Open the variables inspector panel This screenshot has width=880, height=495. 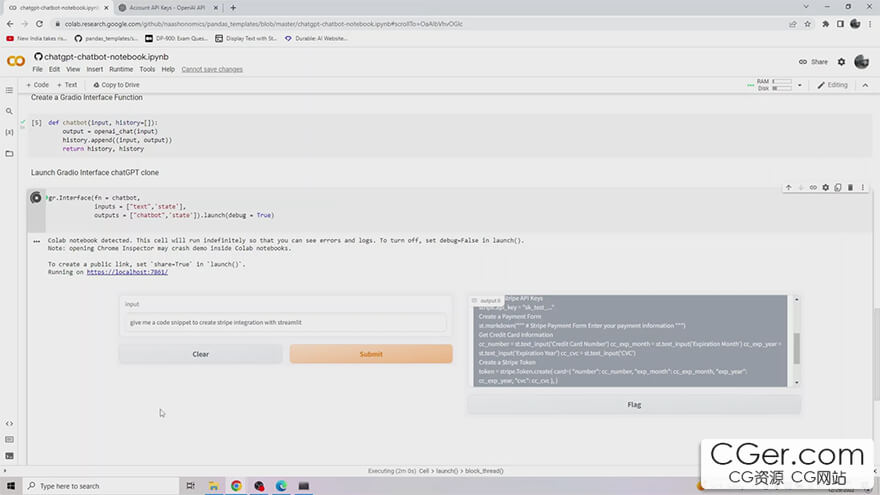point(10,132)
